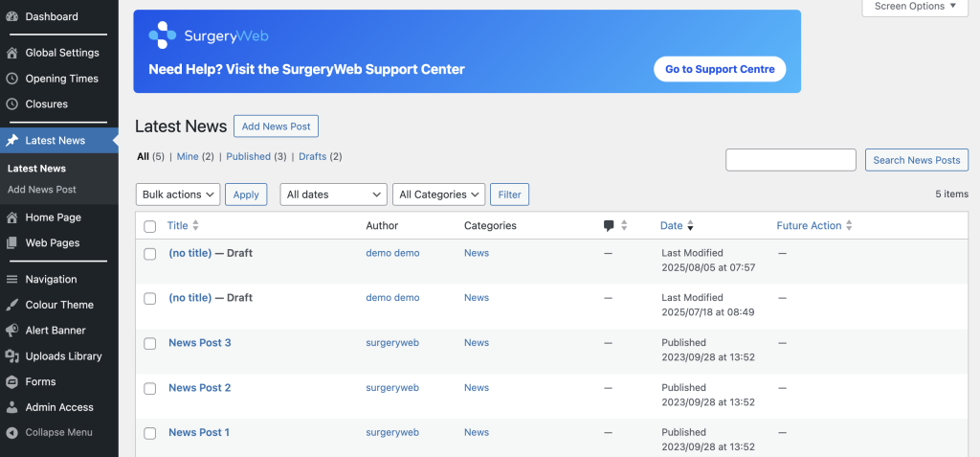Open the draft modified 2025/08/05 title link

[190, 254]
